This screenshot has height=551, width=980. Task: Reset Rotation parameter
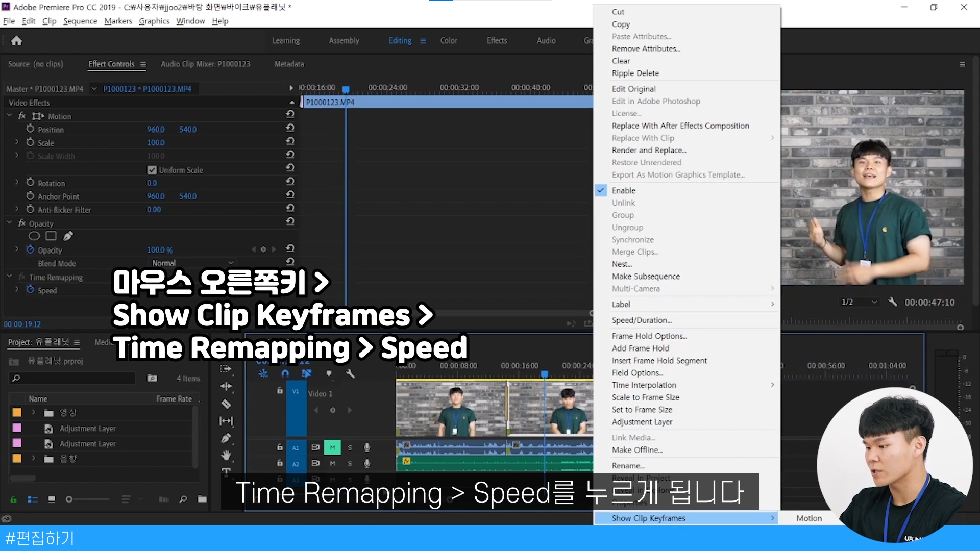point(290,181)
